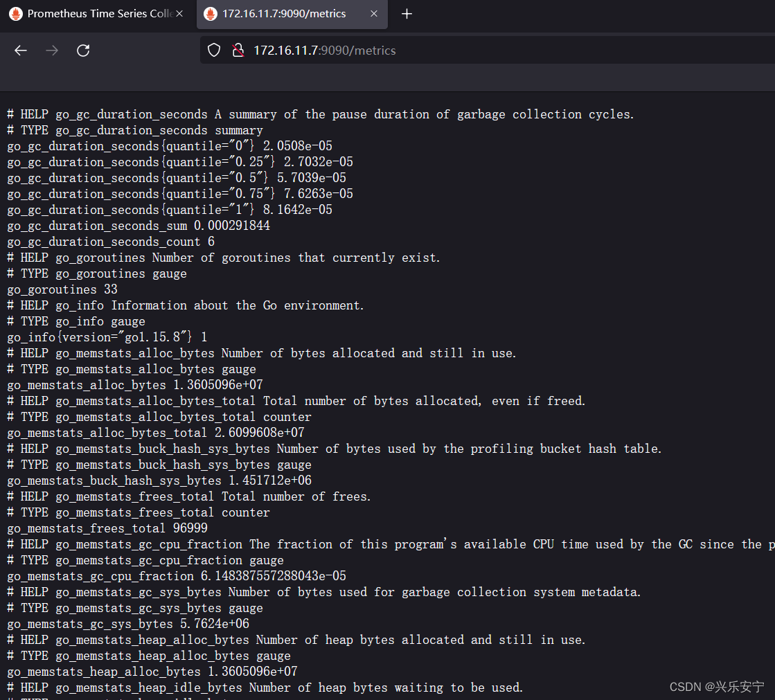This screenshot has width=775, height=700.
Task: Click go_memstats_buck_hash_sys_bytes 1.451712e+06 line
Action: [x=159, y=481]
